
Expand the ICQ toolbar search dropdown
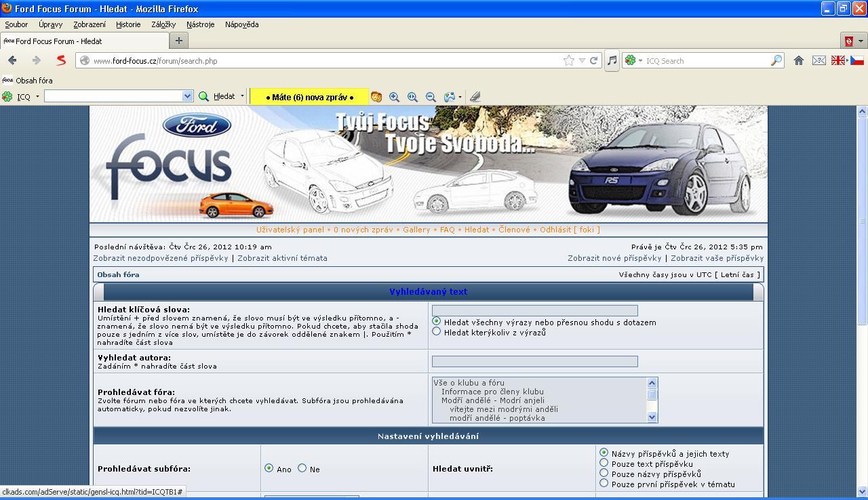coord(187,96)
